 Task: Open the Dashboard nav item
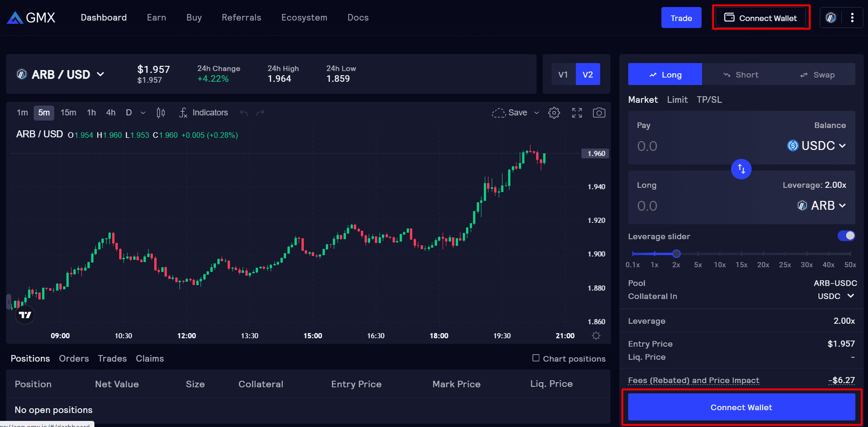coord(104,18)
